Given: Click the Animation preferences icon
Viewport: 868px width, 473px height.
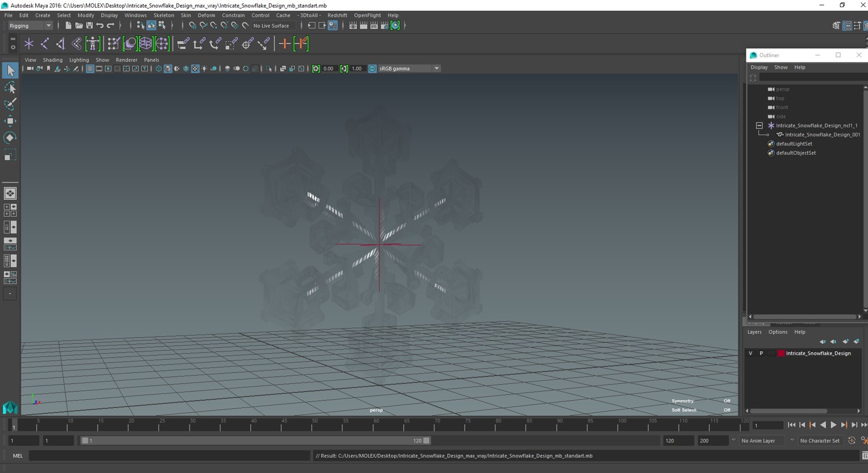Looking at the screenshot, I should coord(863,440).
